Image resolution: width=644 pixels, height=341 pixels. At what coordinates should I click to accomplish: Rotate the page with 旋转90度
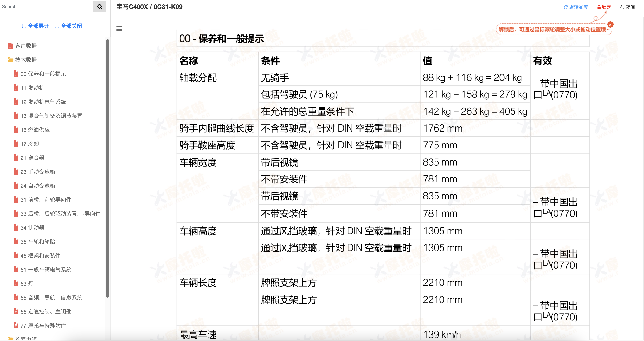[576, 7]
